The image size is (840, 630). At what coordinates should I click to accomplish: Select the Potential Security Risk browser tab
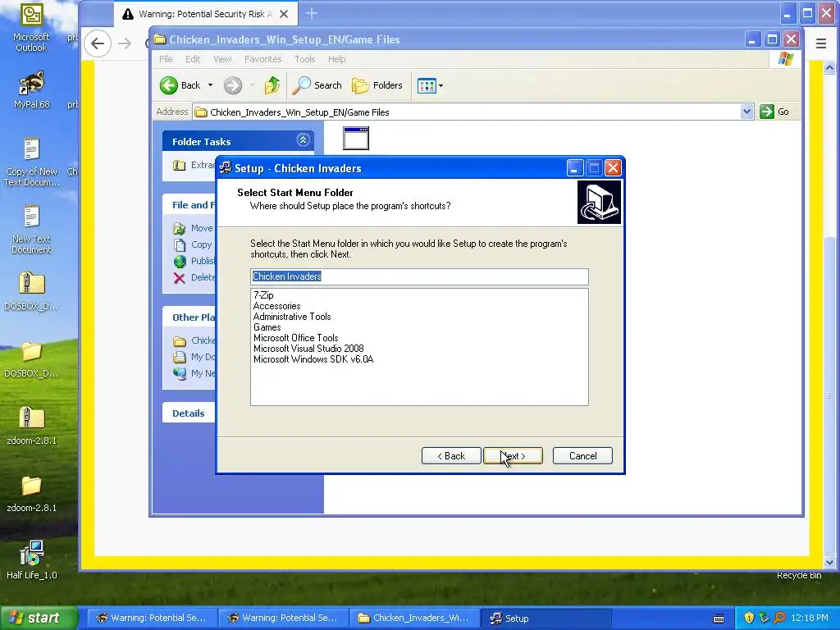(x=205, y=14)
